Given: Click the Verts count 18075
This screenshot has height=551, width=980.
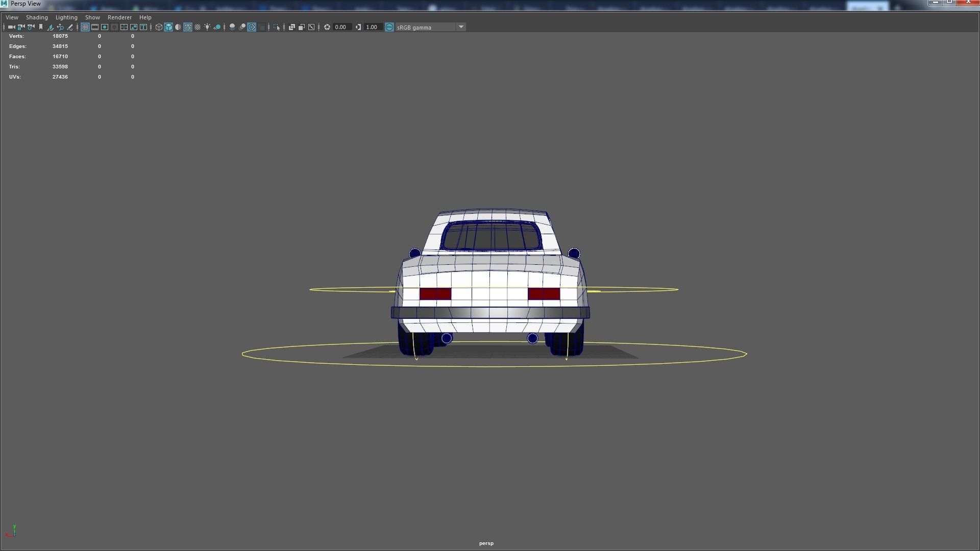Looking at the screenshot, I should (60, 36).
